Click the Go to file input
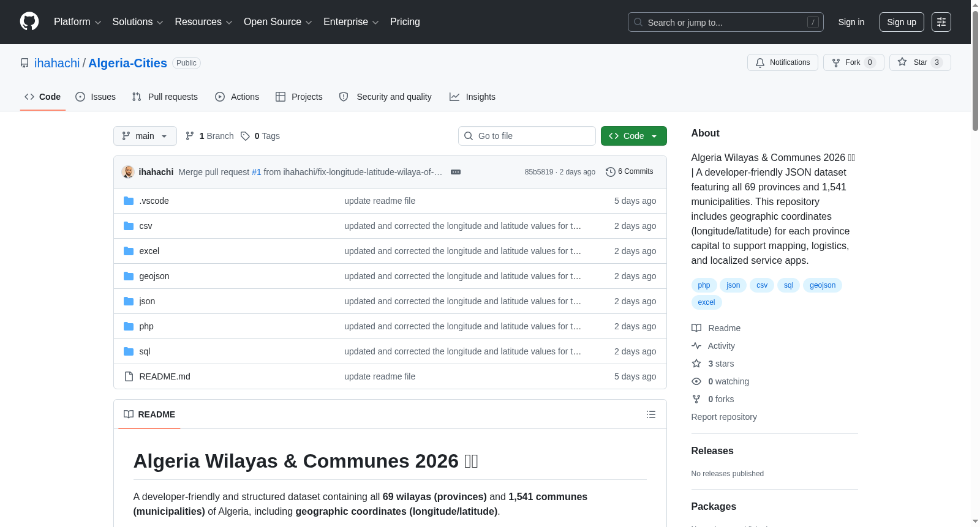The height and width of the screenshot is (527, 980). [527, 136]
